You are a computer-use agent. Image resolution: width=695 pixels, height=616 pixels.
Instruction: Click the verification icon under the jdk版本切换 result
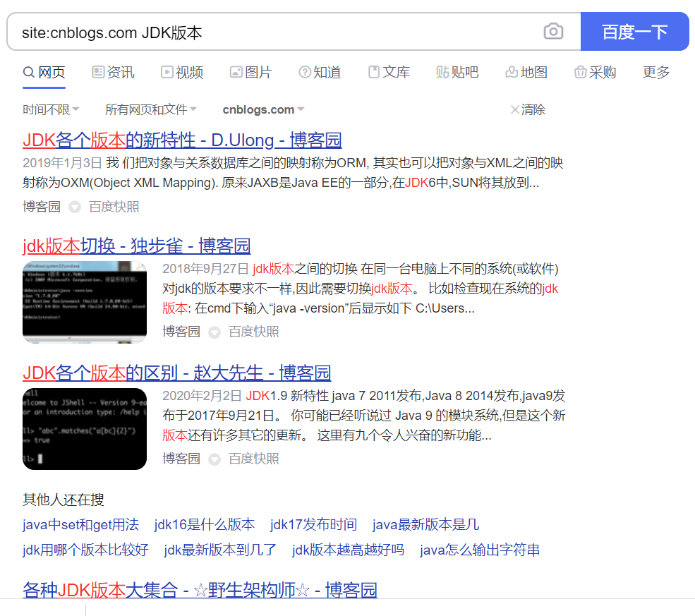[214, 332]
